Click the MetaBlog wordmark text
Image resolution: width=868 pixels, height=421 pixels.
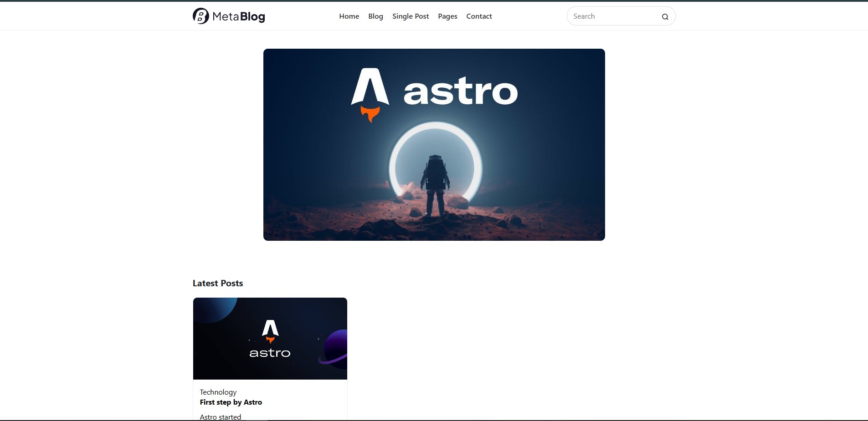(x=238, y=17)
